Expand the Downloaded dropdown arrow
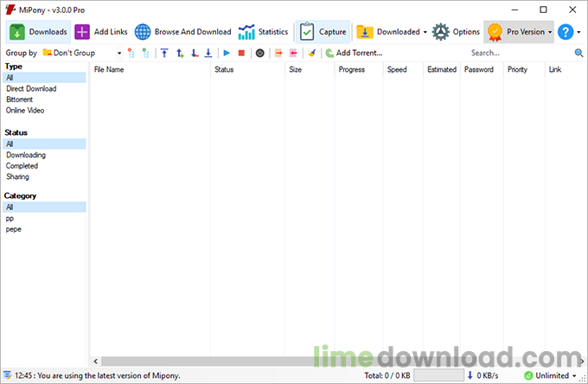 click(425, 32)
